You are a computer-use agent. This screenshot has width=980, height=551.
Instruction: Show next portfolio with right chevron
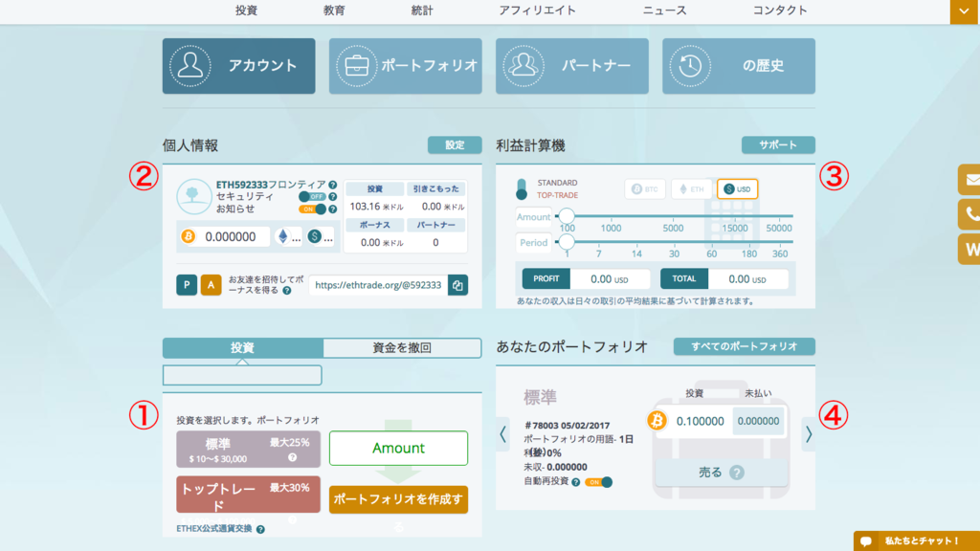(x=808, y=433)
